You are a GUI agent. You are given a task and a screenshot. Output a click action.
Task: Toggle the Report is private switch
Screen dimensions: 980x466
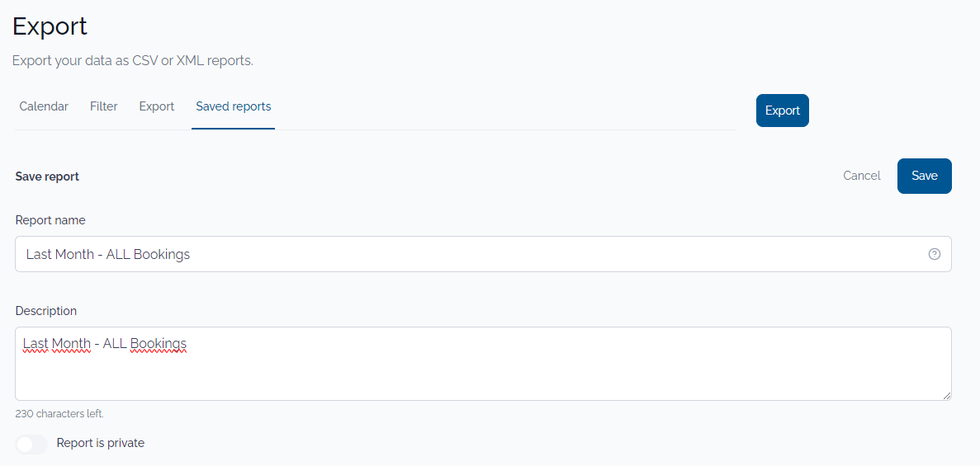pyautogui.click(x=31, y=444)
